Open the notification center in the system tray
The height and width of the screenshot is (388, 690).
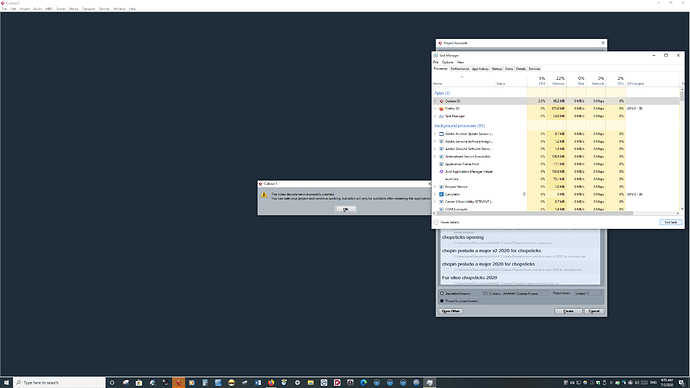click(681, 383)
